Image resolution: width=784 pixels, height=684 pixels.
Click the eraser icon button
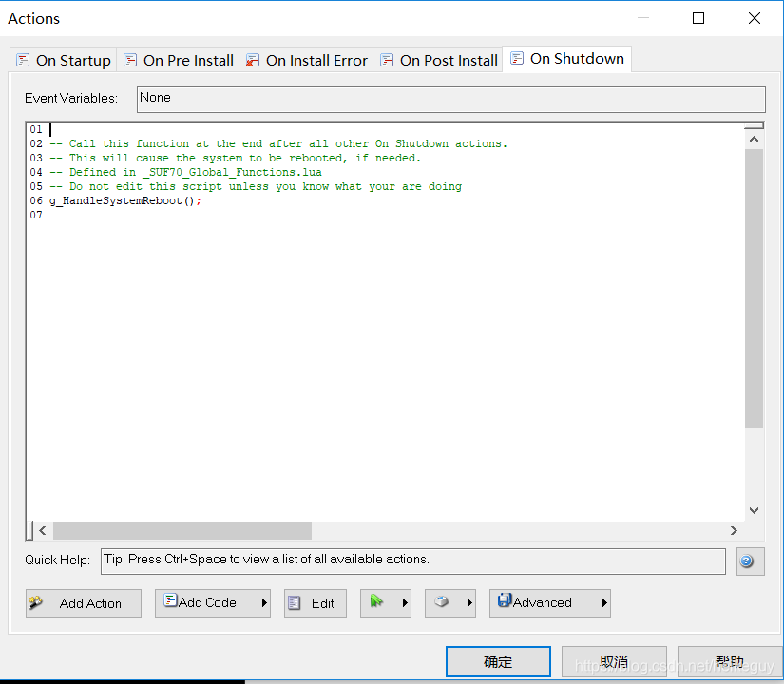point(450,603)
